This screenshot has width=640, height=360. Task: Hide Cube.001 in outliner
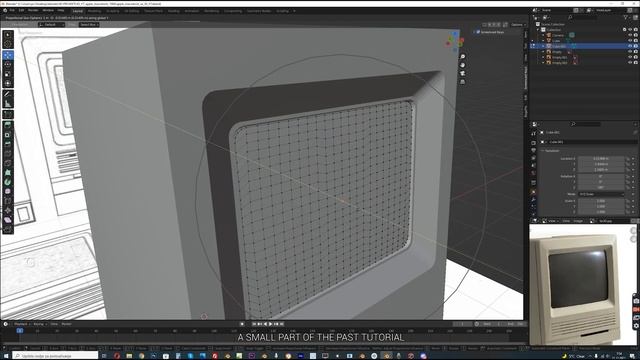pyautogui.click(x=630, y=46)
